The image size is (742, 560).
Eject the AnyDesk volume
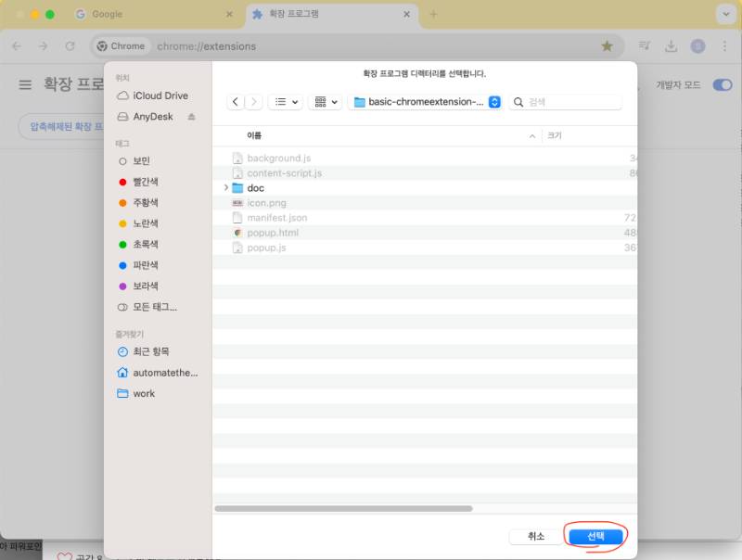(192, 117)
